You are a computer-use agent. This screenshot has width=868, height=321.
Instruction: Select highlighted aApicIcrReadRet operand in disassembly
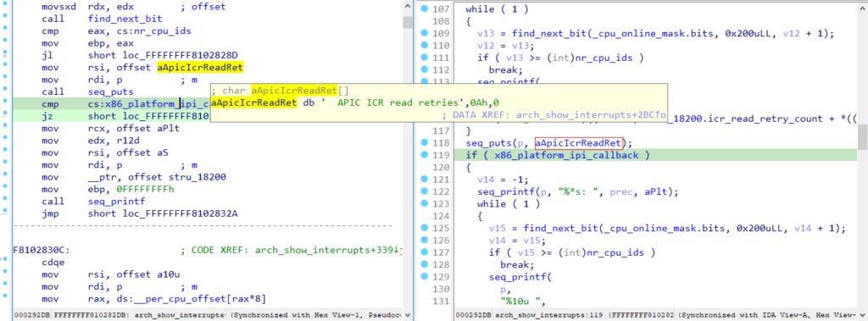200,68
